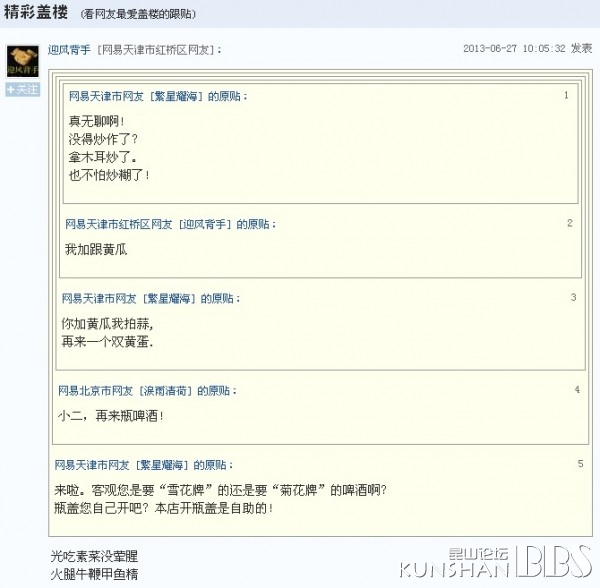This screenshot has width=600, height=588.
Task: Open 泪雨清荷 username in floor 4 post
Action: point(165,391)
